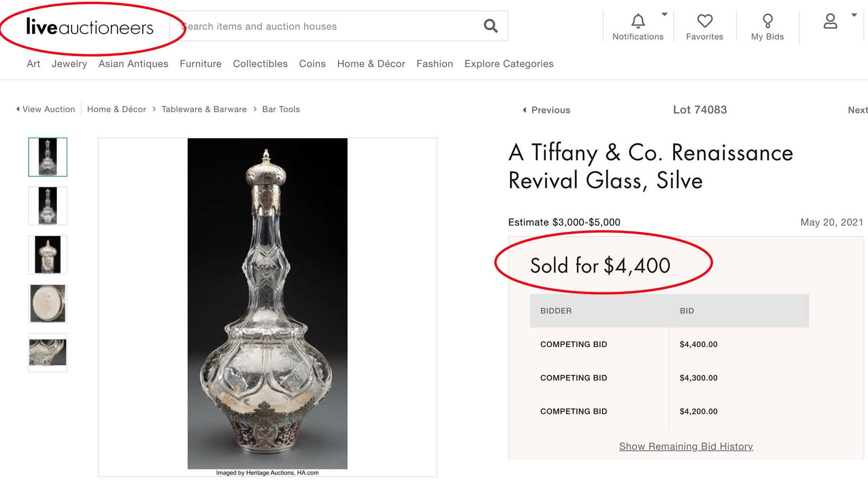Open the Jewelry category menu

(x=69, y=64)
